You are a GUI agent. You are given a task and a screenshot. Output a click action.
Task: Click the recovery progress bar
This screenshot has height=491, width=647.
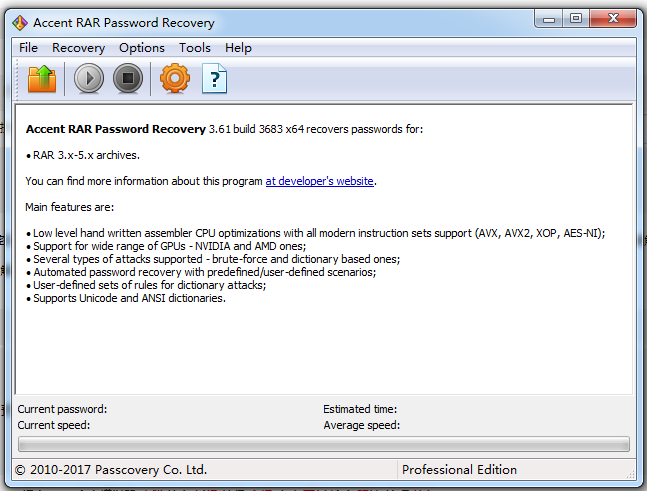pyautogui.click(x=323, y=444)
